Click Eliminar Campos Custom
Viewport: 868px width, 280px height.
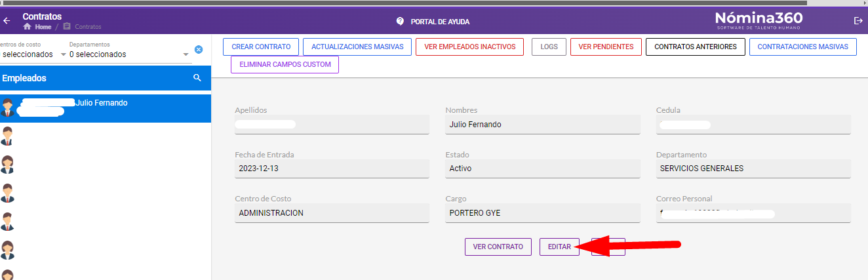[285, 65]
